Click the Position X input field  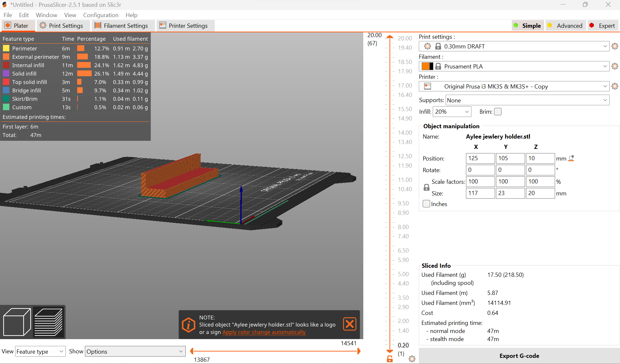point(480,158)
